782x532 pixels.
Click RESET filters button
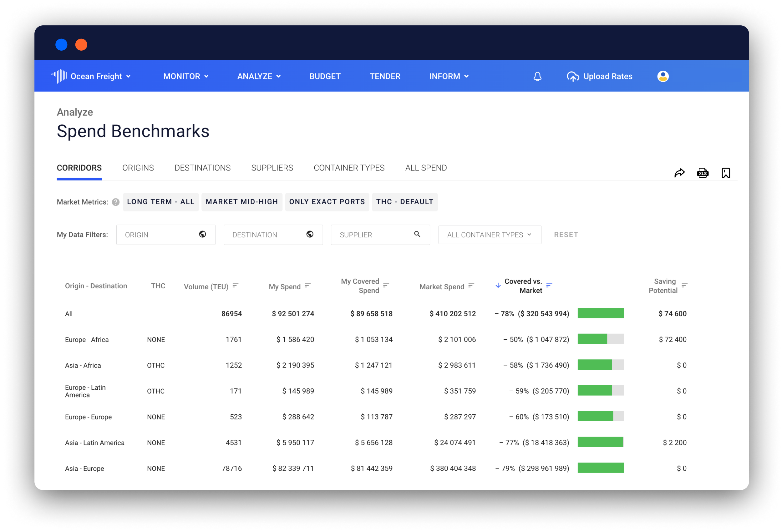(566, 235)
